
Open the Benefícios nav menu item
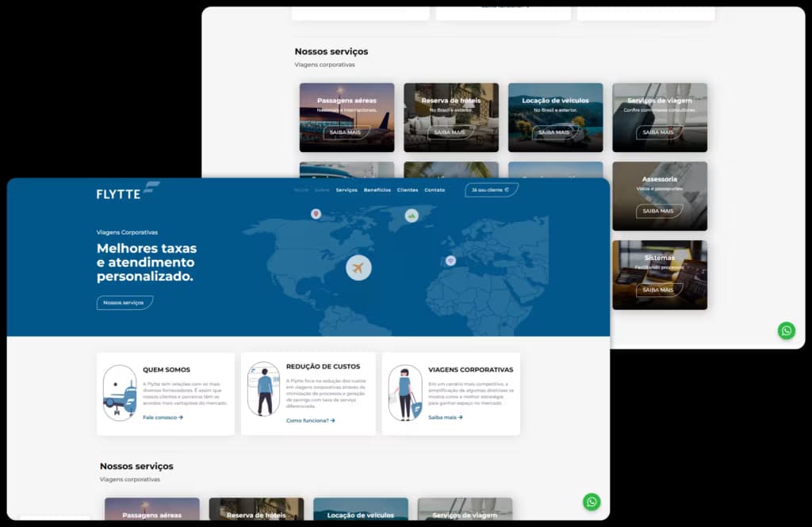(x=377, y=190)
